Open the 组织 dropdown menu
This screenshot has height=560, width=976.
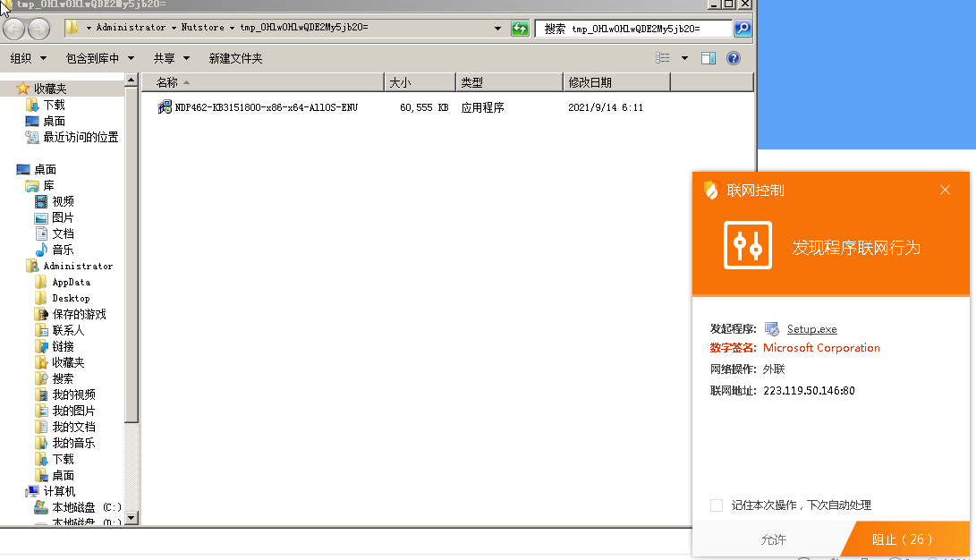[x=29, y=58]
